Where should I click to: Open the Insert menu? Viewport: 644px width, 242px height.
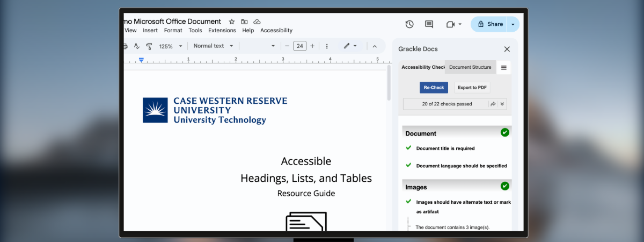coord(150,31)
